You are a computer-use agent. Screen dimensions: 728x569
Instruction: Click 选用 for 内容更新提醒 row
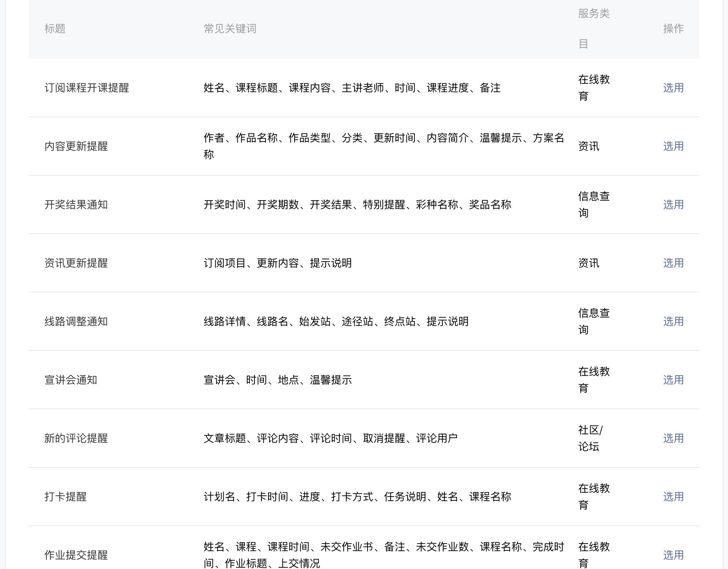(673, 146)
